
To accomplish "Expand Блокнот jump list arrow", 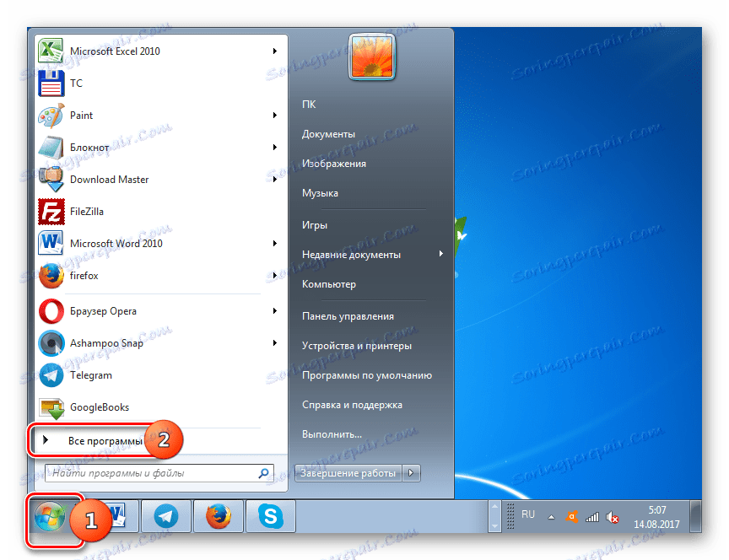I will click(275, 148).
